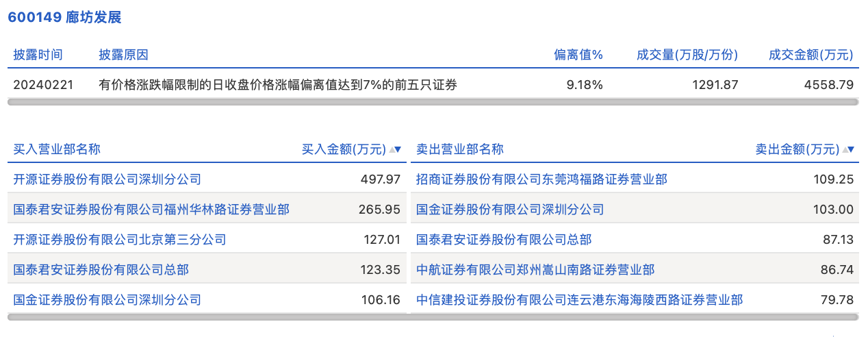The image size is (868, 337).
Task: Click the 卖出营业部名称 column header
Action: [460, 149]
